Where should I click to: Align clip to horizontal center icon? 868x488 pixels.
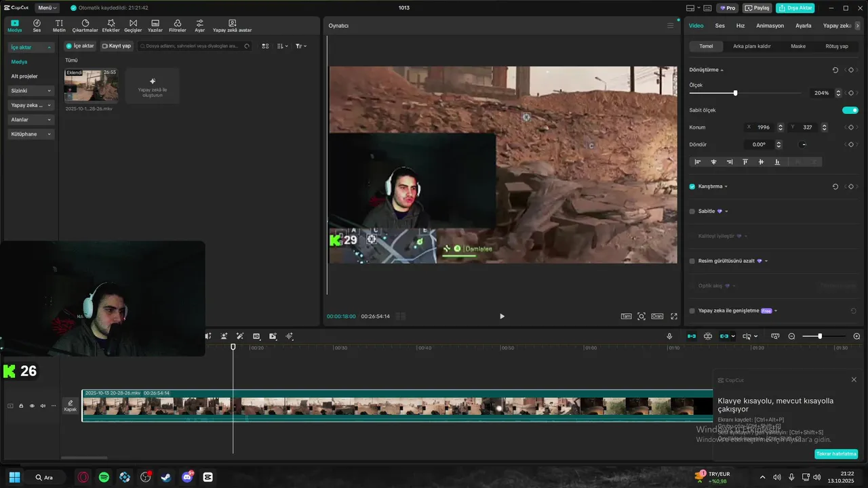[x=713, y=162]
